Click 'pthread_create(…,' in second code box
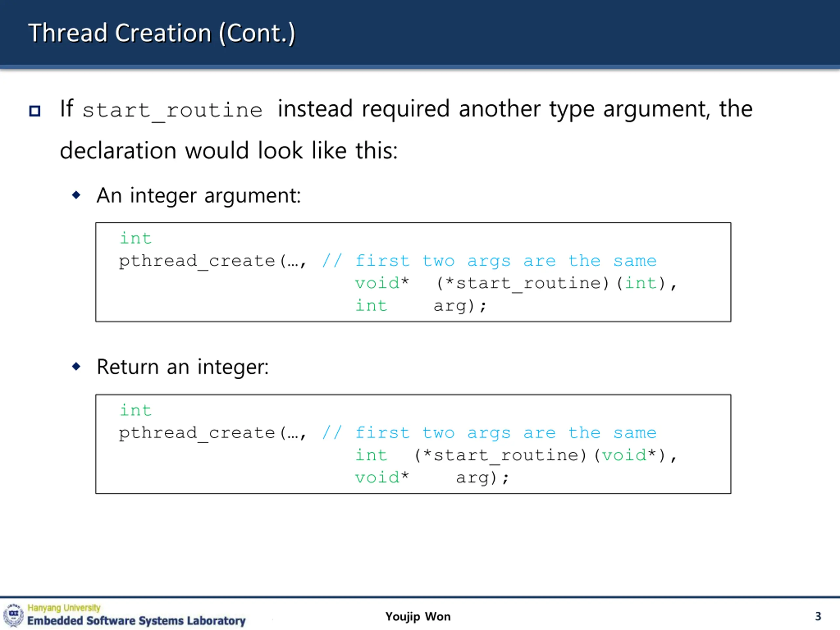Viewport: 840px width, 630px height. (213, 434)
